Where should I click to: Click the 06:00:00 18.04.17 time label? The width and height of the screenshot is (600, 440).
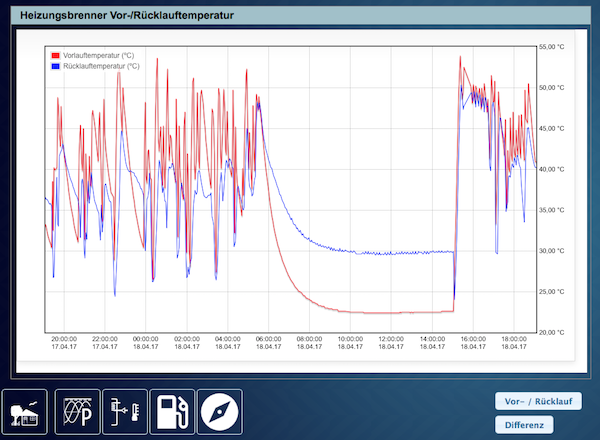(268, 343)
